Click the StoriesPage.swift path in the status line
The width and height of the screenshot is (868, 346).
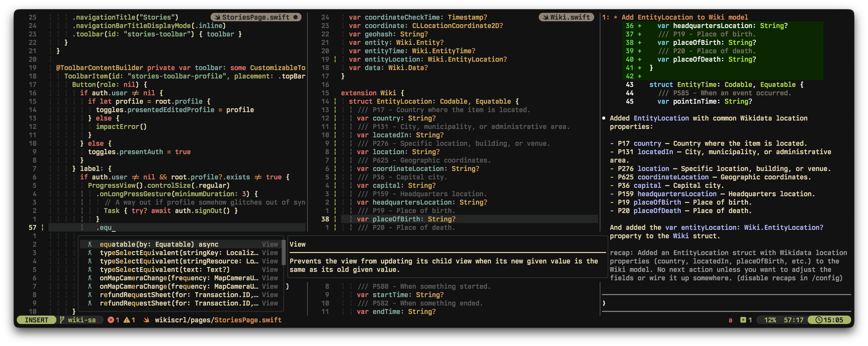coord(218,320)
